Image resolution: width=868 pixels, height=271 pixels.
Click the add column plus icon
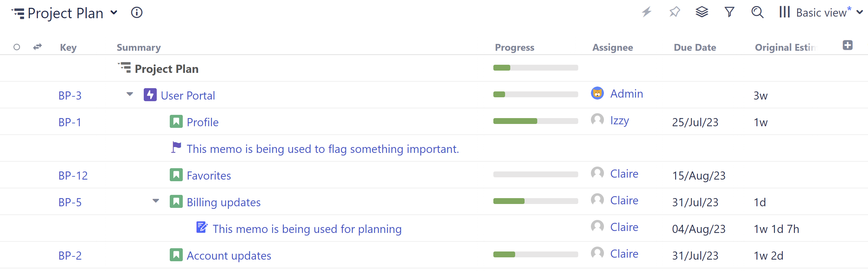(x=848, y=45)
